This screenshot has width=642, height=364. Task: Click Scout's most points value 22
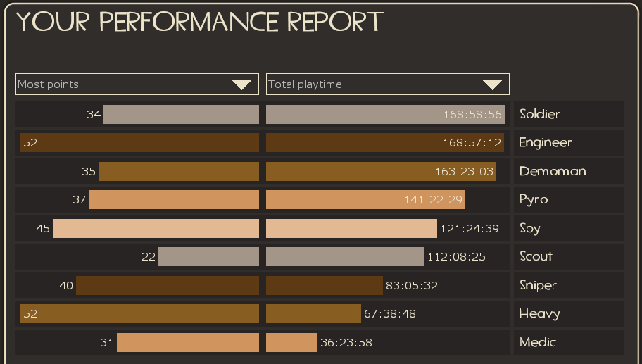click(149, 257)
